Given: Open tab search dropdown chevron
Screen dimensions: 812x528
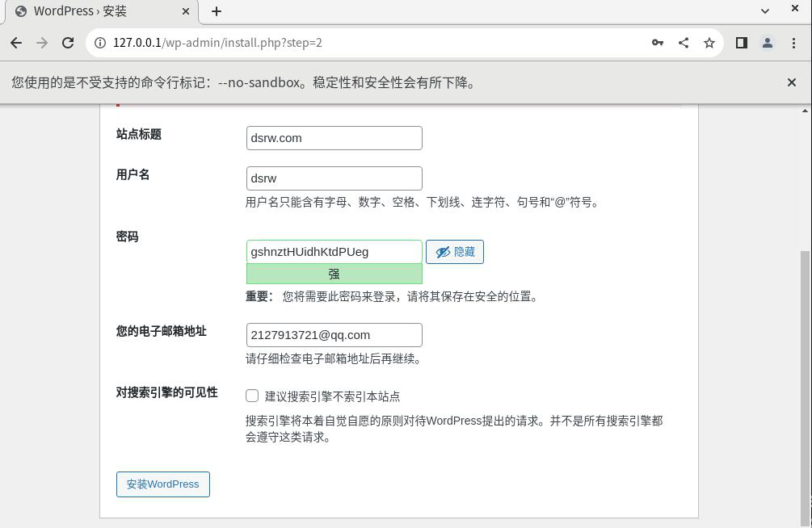Looking at the screenshot, I should click(x=765, y=10).
